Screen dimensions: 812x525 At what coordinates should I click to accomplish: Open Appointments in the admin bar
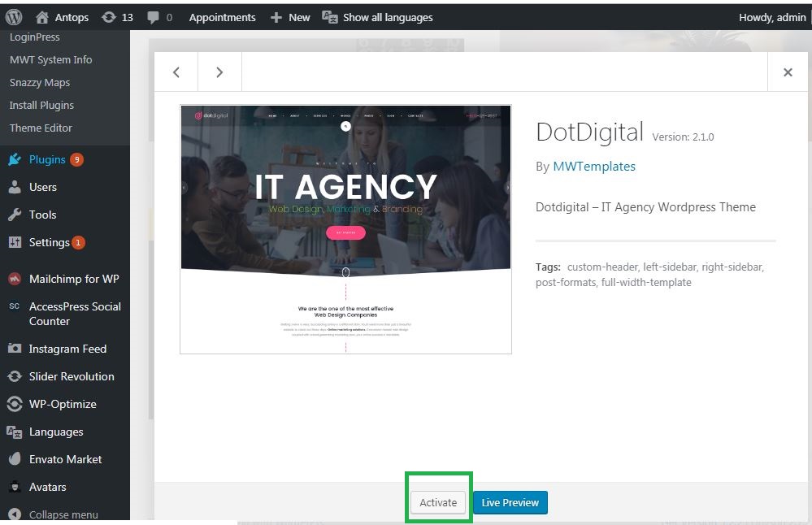pos(222,18)
